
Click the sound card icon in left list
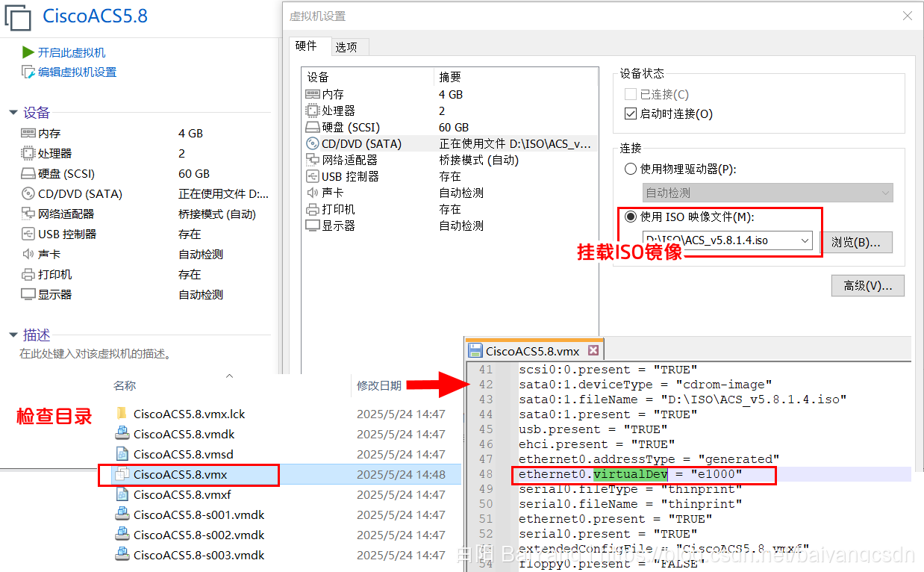(x=28, y=254)
